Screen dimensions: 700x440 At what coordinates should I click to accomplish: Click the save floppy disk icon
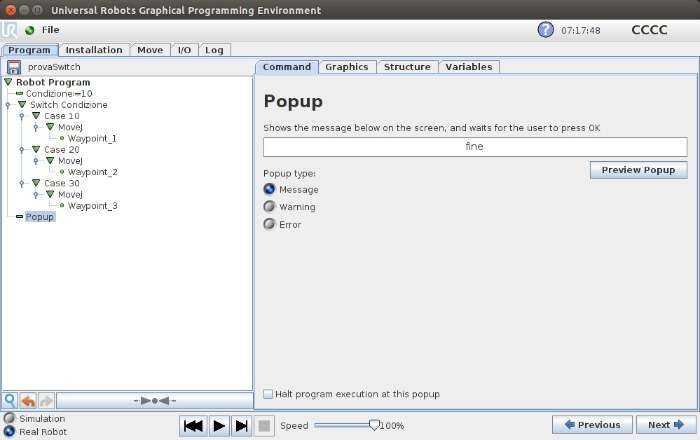point(14,67)
